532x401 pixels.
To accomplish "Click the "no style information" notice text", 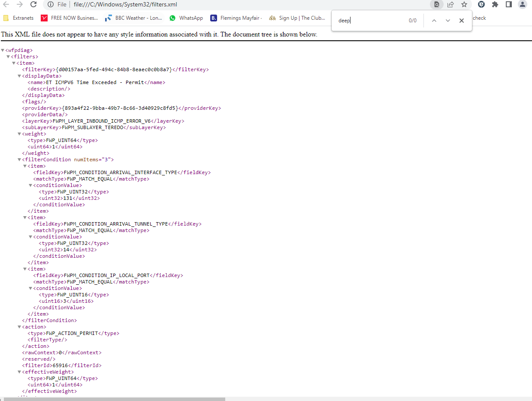I will [159, 34].
